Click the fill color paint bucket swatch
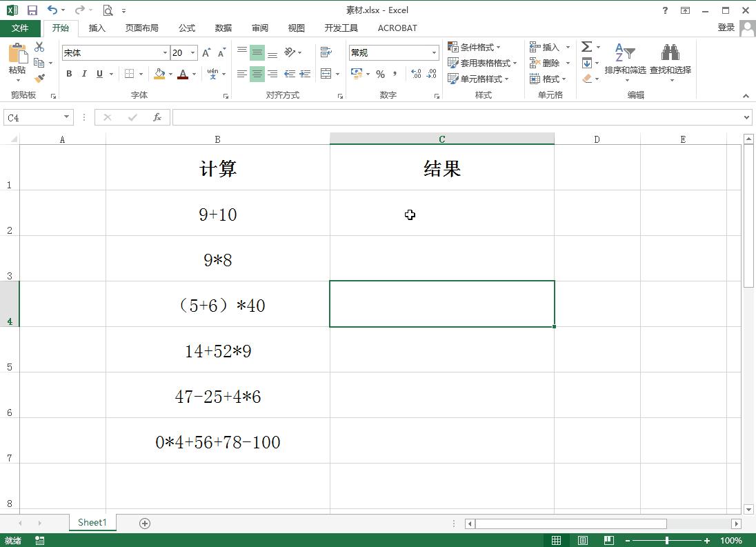Image resolution: width=756 pixels, height=547 pixels. click(159, 74)
